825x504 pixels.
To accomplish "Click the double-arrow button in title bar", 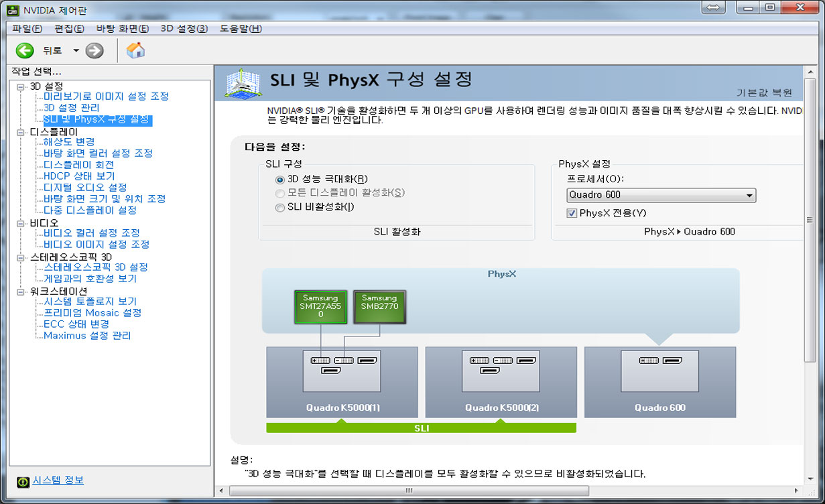I will [x=714, y=7].
